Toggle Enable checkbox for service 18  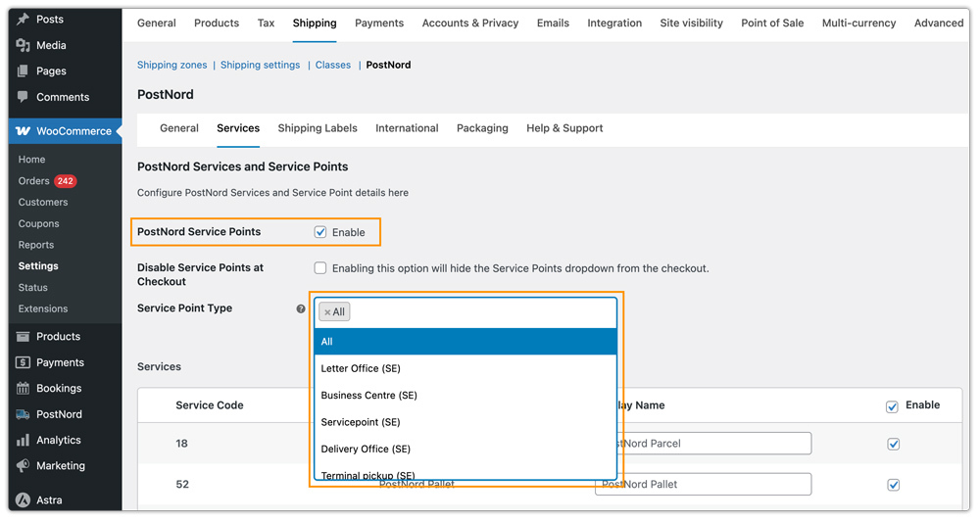pyautogui.click(x=893, y=445)
